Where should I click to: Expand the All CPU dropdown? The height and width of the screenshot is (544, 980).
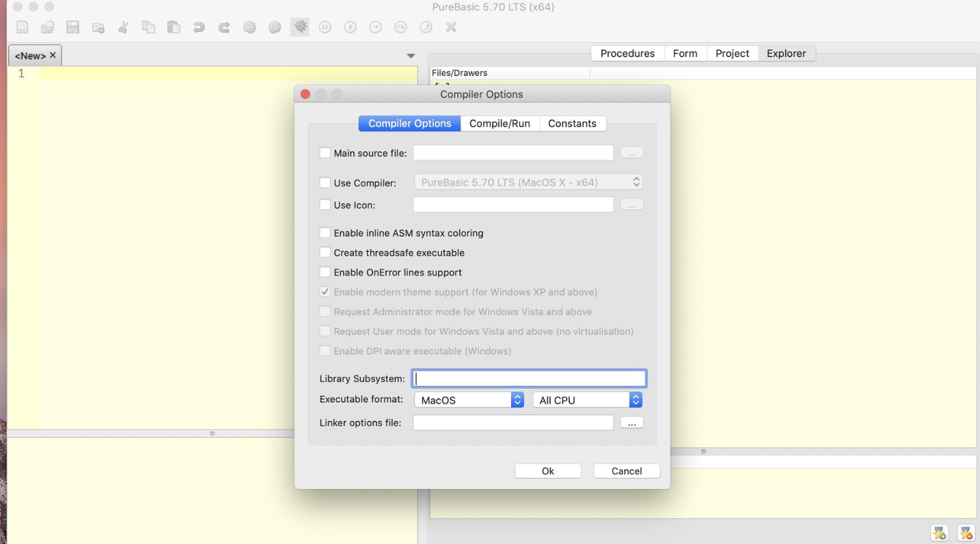(587, 400)
